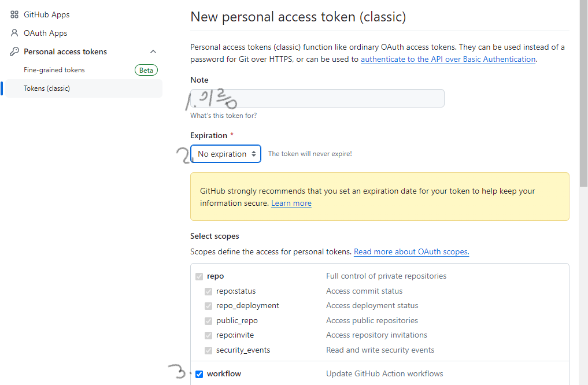
Task: Select Tokens (classic) in sidebar
Action: click(84, 88)
